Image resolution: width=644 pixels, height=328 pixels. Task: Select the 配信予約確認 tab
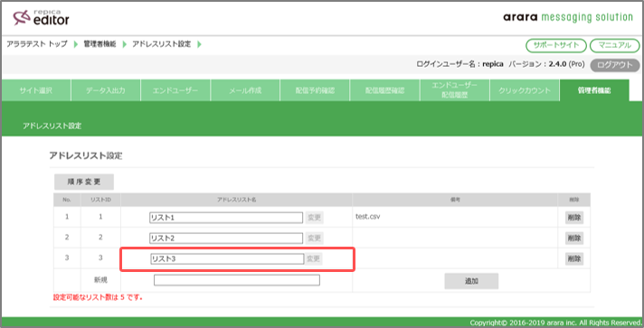click(x=315, y=90)
